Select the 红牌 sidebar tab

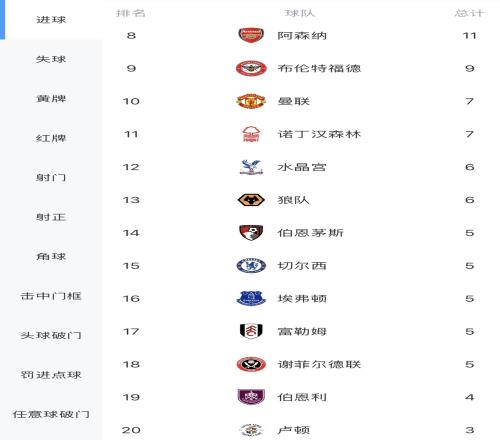(51, 138)
